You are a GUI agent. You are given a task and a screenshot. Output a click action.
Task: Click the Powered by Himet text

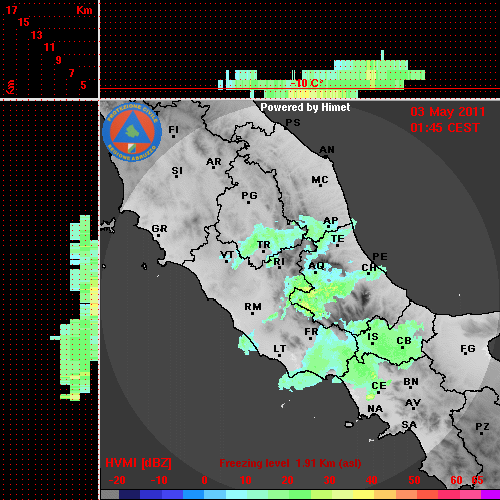click(305, 107)
